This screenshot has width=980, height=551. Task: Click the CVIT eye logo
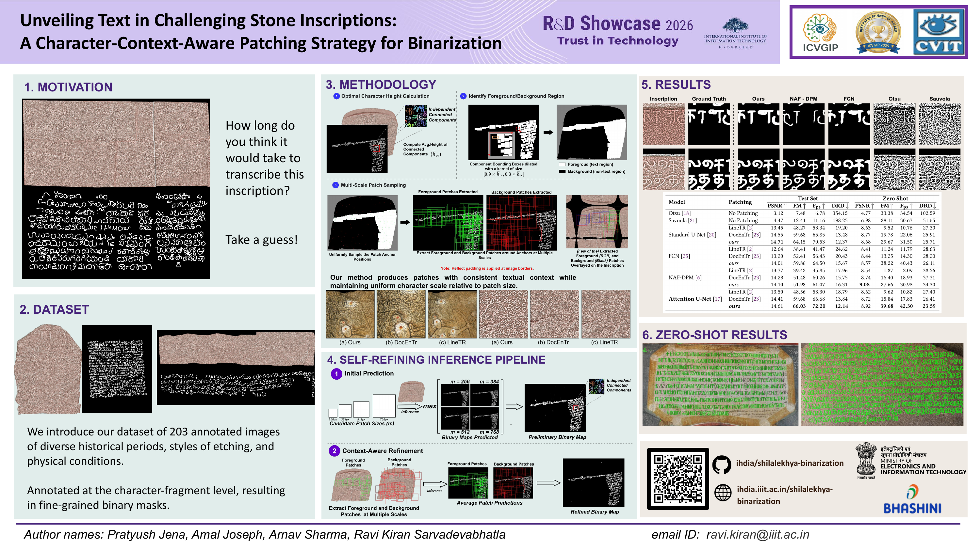point(939,32)
